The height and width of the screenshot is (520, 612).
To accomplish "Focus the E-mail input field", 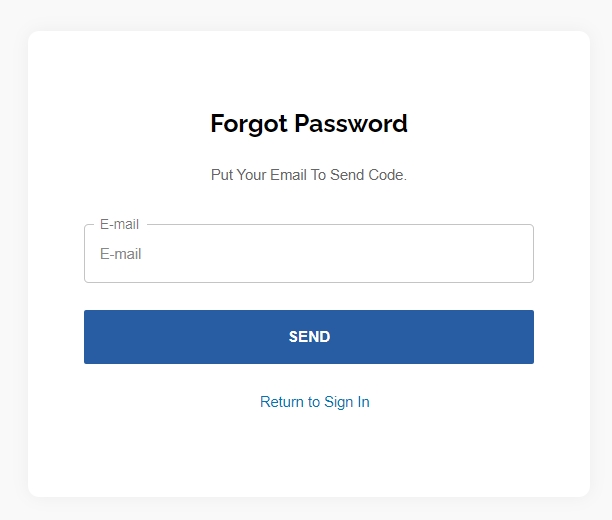I will (309, 254).
